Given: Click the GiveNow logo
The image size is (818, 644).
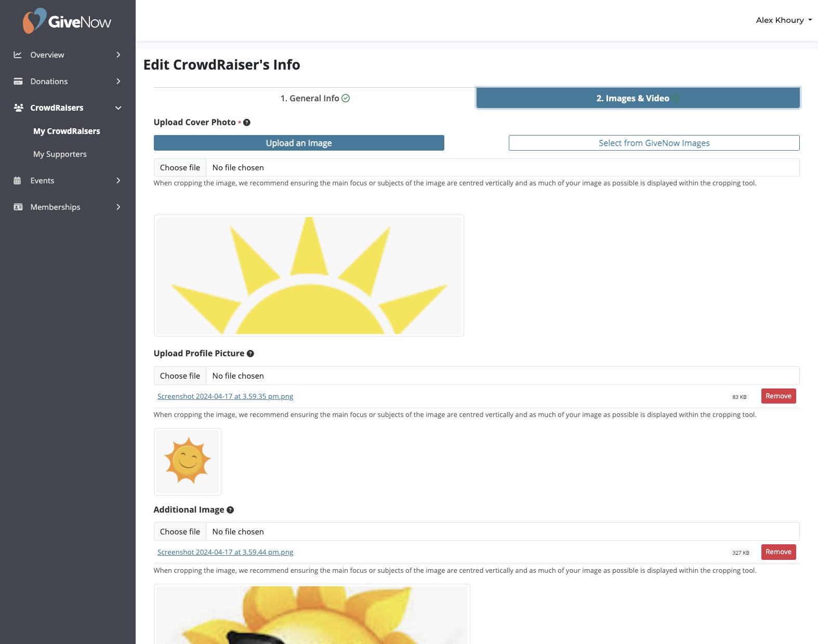Looking at the screenshot, I should [67, 21].
